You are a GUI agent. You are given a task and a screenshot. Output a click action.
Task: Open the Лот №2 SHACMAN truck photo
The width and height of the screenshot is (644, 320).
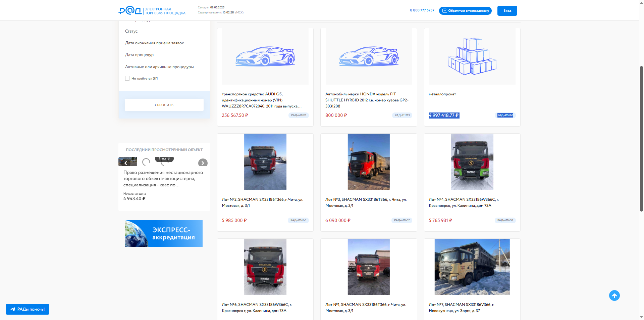pos(265,162)
